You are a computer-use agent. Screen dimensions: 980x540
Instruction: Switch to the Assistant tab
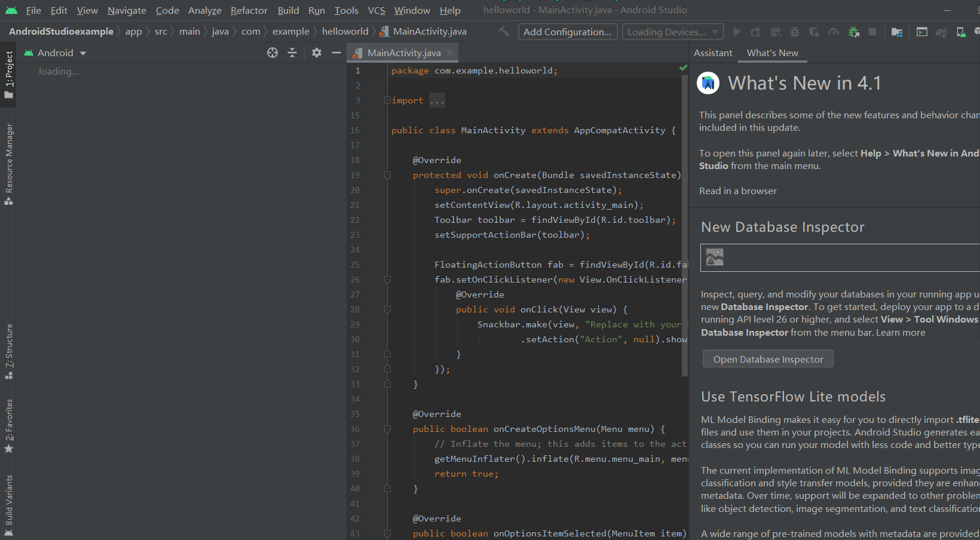pos(713,53)
